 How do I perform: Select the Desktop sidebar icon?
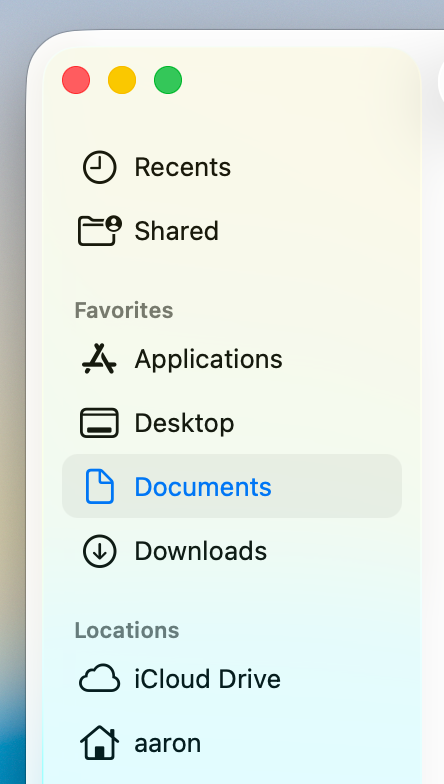click(100, 423)
